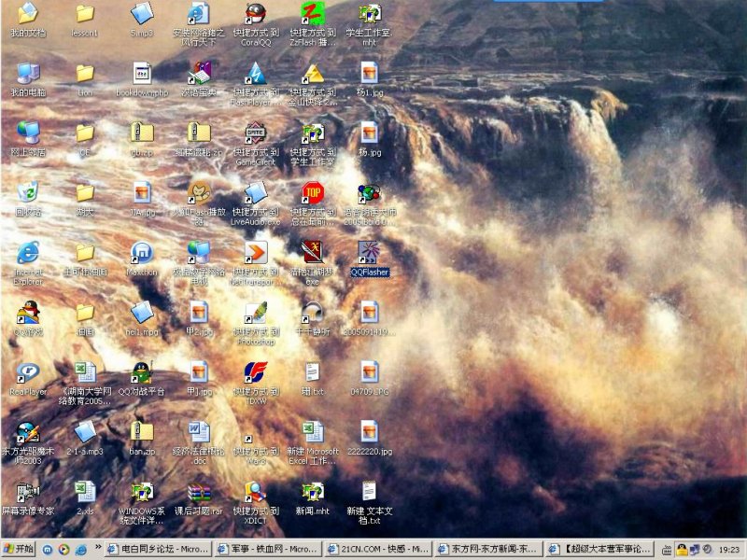Select the bian.zip archive file
The width and height of the screenshot is (747, 560).
click(141, 432)
